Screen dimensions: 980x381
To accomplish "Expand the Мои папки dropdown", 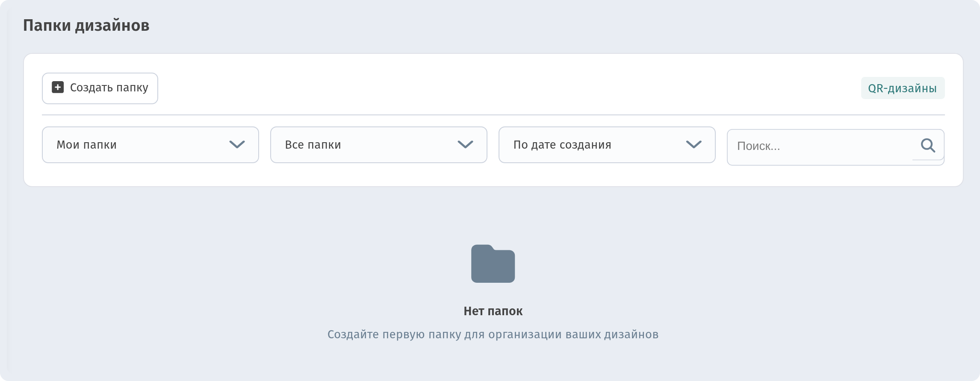I will [x=151, y=145].
